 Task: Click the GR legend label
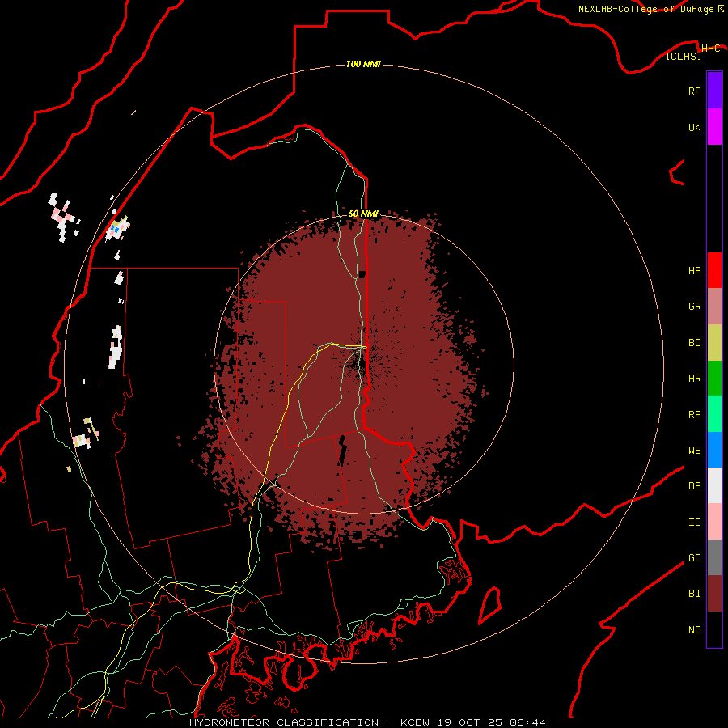pos(694,307)
